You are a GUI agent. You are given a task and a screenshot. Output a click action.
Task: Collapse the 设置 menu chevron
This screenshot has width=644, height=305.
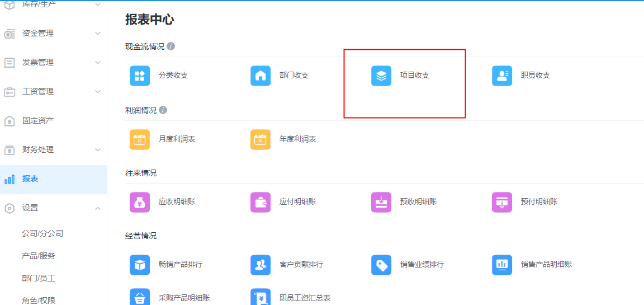tap(98, 208)
